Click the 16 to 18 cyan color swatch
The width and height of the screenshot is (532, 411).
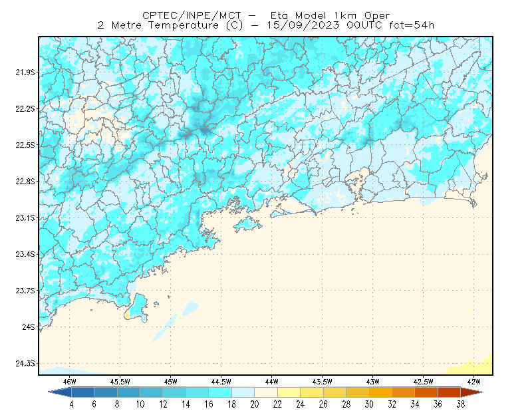point(220,392)
